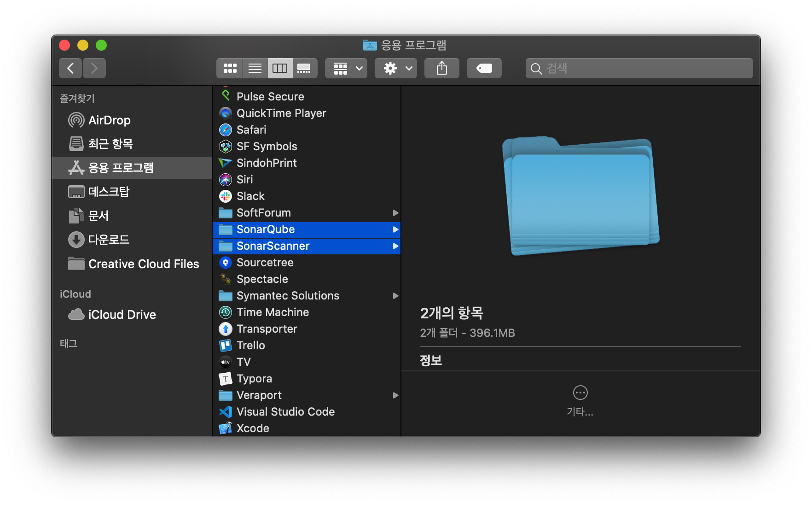This screenshot has width=812, height=505.
Task: Select the Xcode app icon
Action: (226, 428)
